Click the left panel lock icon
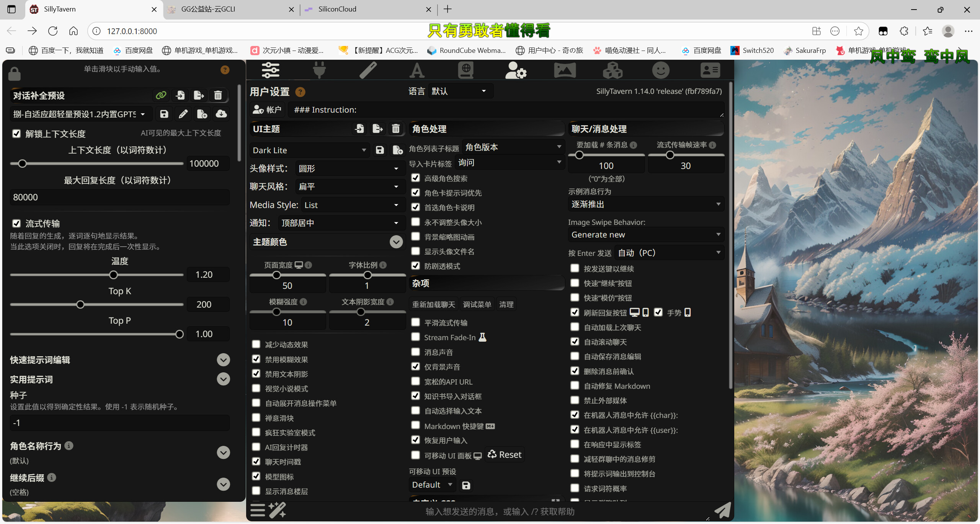Image resolution: width=980 pixels, height=524 pixels. coord(15,73)
